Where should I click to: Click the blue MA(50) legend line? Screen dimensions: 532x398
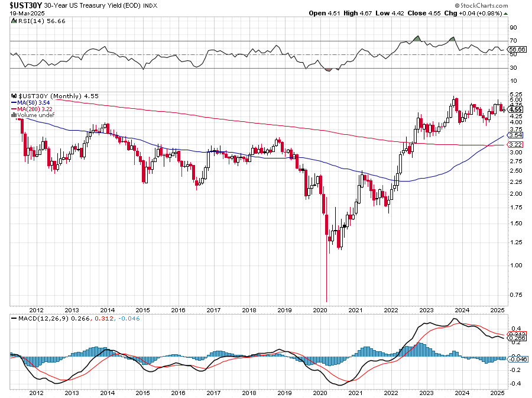pyautogui.click(x=15, y=102)
